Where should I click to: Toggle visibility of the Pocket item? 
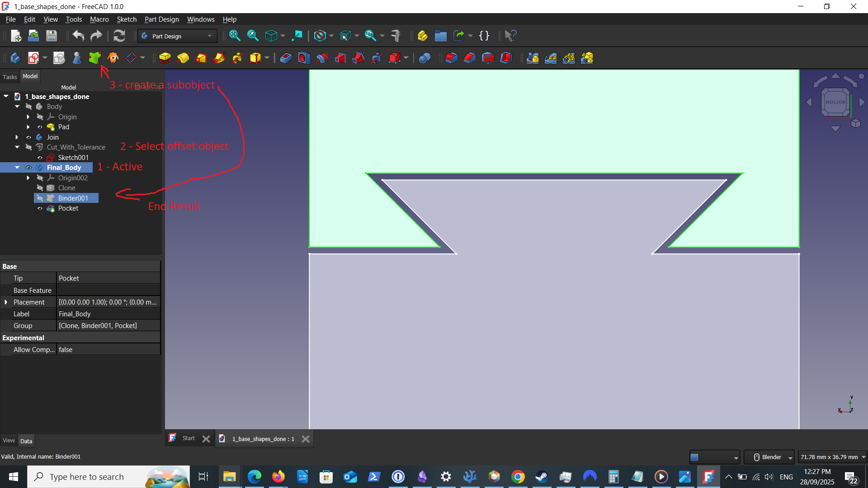[40, 208]
